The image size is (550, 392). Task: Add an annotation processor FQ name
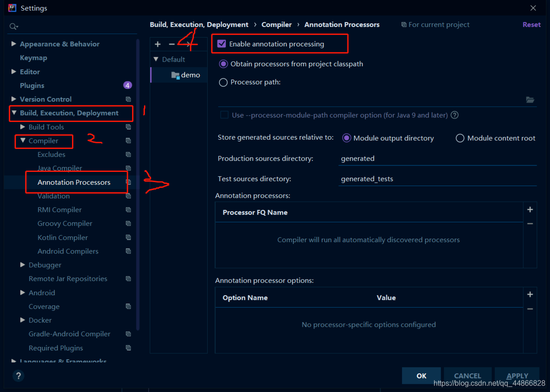[530, 210]
